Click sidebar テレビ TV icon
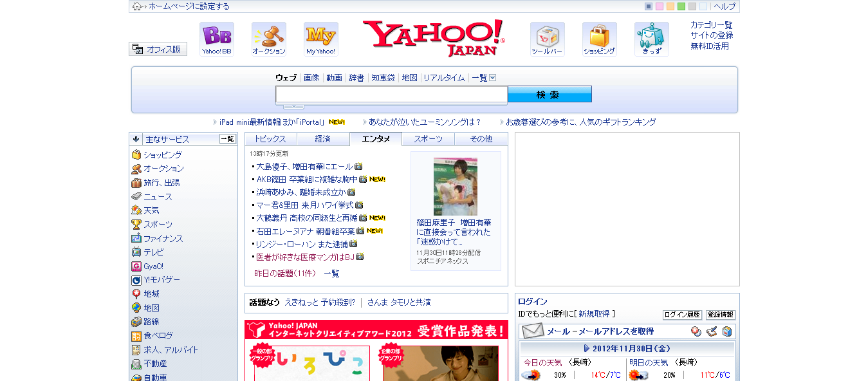 coord(136,252)
